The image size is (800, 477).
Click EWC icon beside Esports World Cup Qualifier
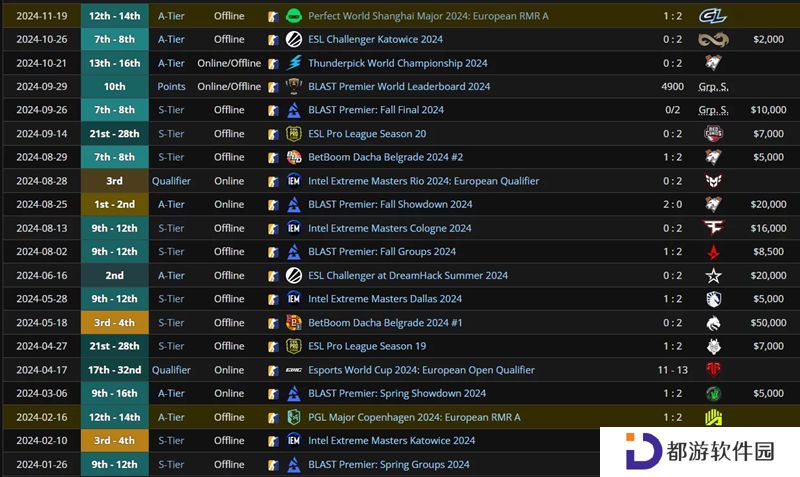point(293,370)
